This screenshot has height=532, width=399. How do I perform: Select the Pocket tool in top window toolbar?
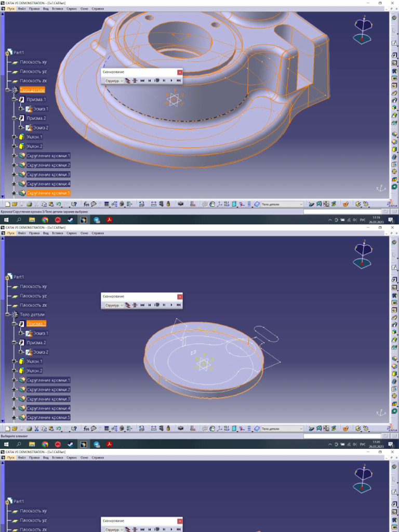[394, 63]
